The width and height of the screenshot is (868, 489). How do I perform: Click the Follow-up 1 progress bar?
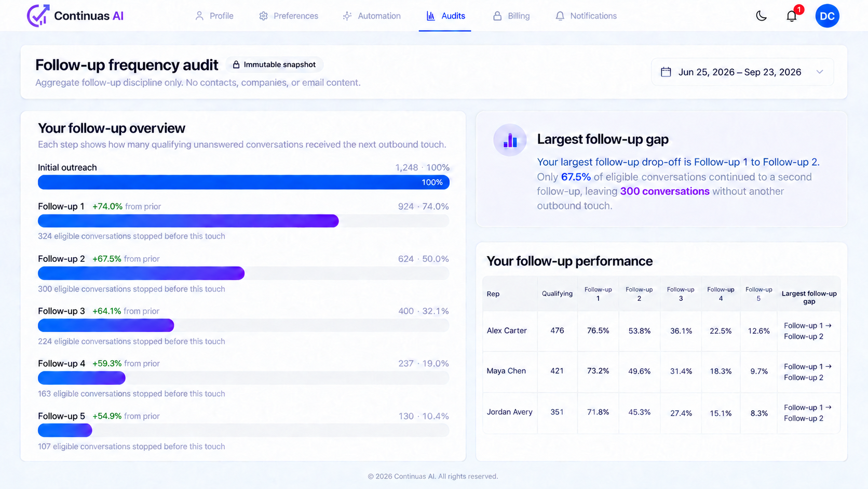pyautogui.click(x=243, y=221)
